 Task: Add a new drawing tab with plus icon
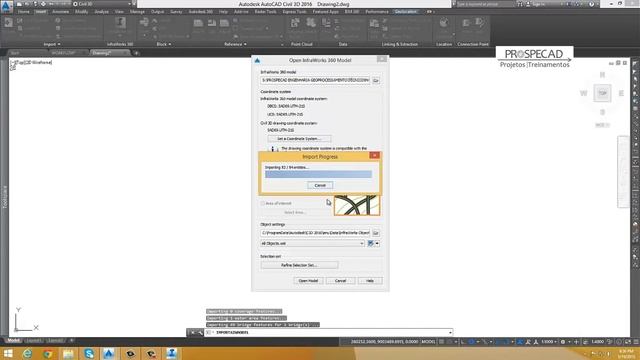pyautogui.click(x=136, y=53)
